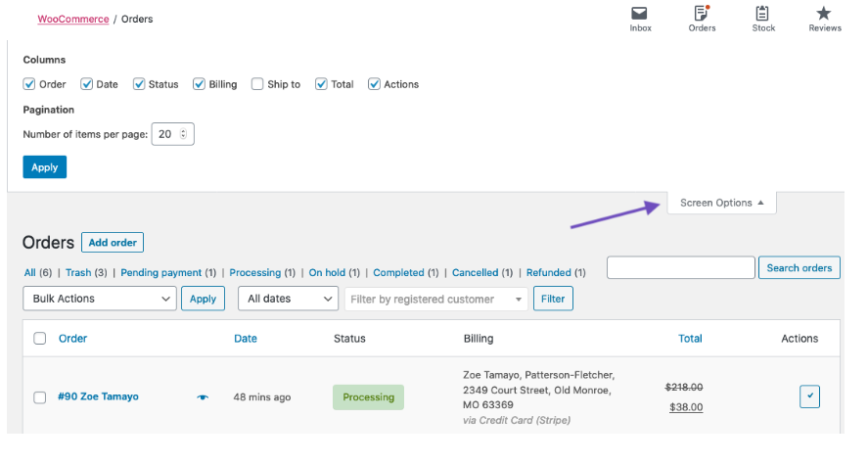868x465 pixels.
Task: Open the All dates filter dropdown
Action: [288, 299]
